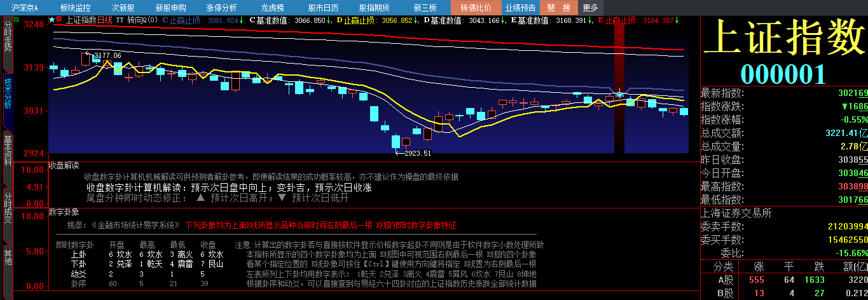Screen dimensions: 868x300
Task: Click the green down arrow after 3184.387
Action: pyautogui.click(x=678, y=20)
